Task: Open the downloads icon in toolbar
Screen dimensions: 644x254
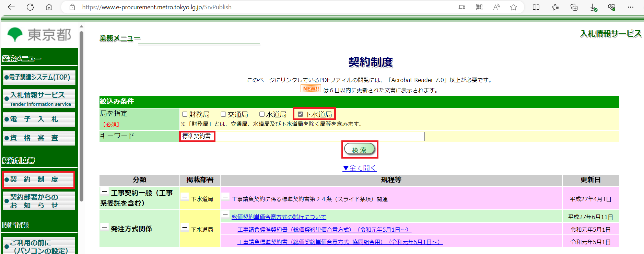Action: click(593, 7)
